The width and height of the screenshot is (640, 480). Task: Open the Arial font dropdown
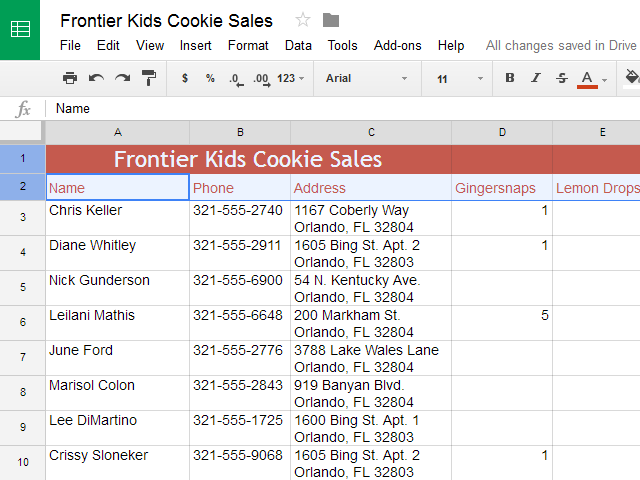click(367, 78)
